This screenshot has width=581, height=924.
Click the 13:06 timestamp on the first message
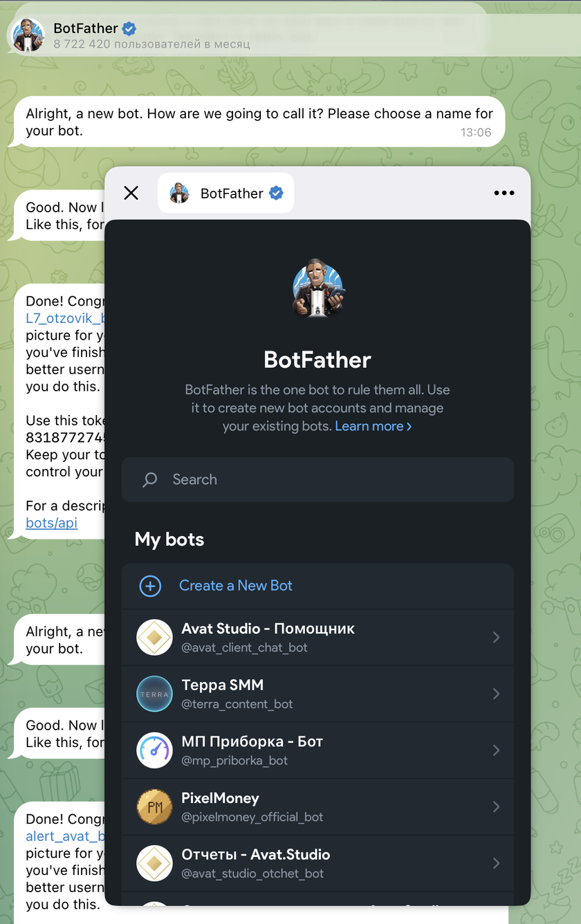tap(476, 132)
